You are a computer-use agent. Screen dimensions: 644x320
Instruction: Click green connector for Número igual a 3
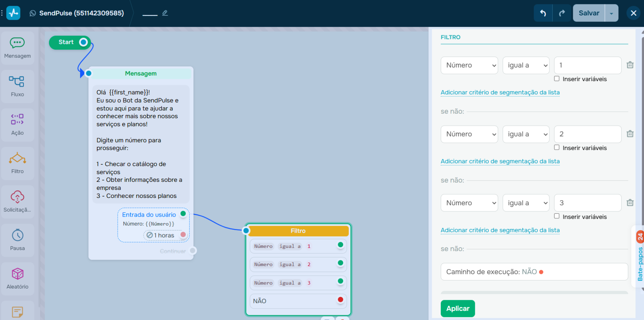[x=340, y=281]
